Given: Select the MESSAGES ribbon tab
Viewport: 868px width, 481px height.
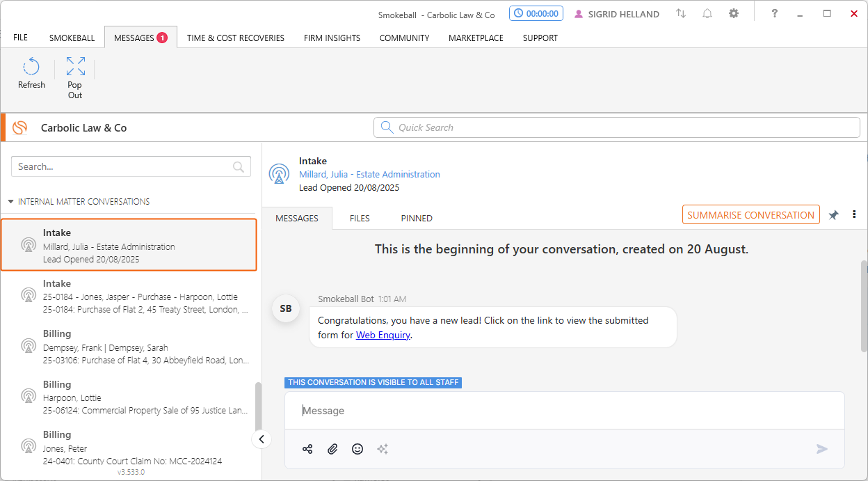Looking at the screenshot, I should pos(140,38).
